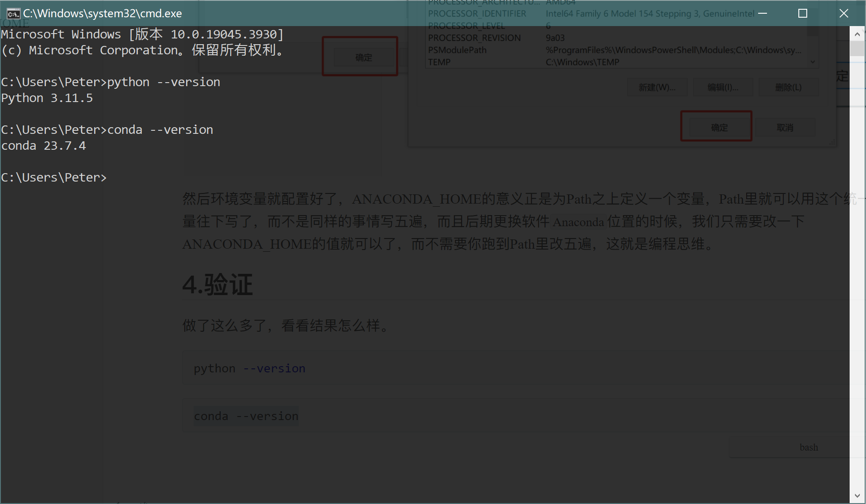This screenshot has height=504, width=866.
Task: Maximize the cmd.exe window
Action: pos(803,13)
